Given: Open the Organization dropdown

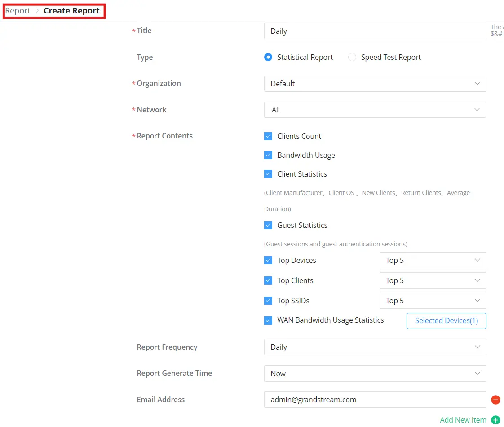Looking at the screenshot, I should coord(375,84).
